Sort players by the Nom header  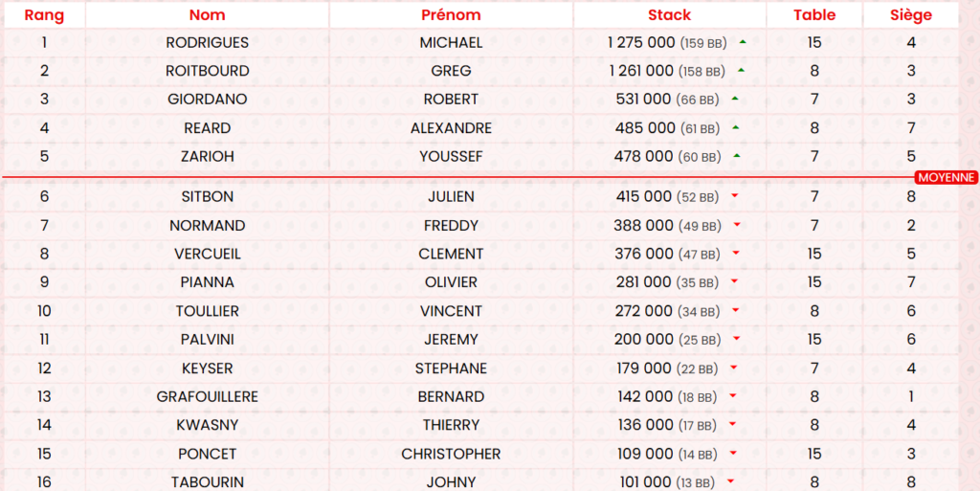click(208, 15)
